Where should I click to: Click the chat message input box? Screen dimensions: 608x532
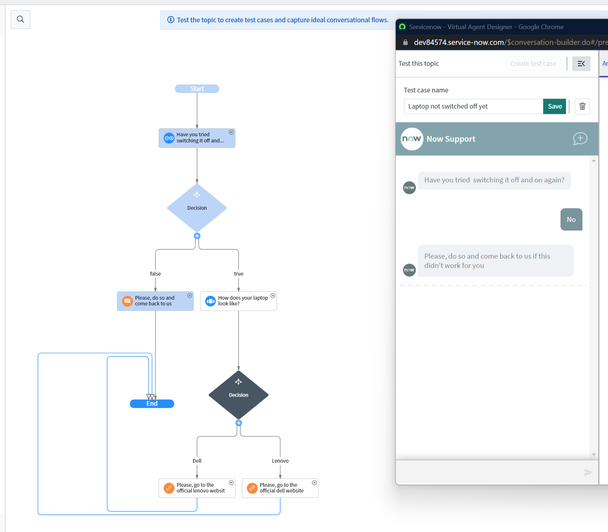click(x=489, y=472)
